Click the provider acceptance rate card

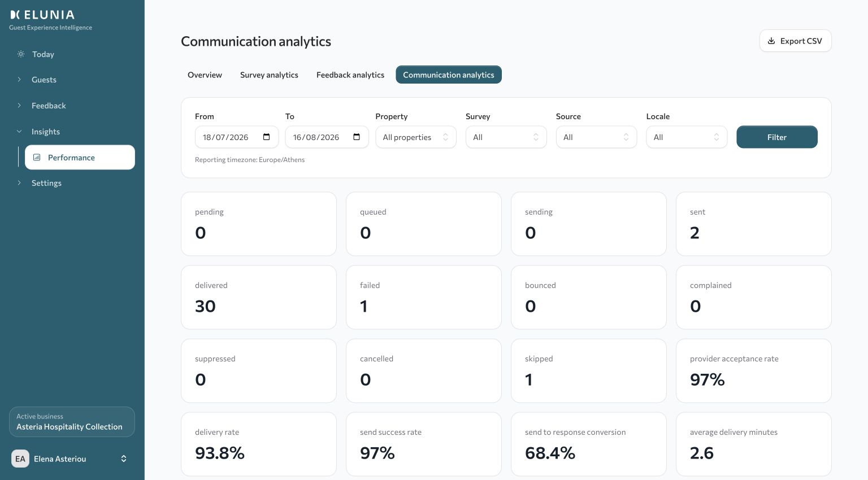click(x=754, y=371)
